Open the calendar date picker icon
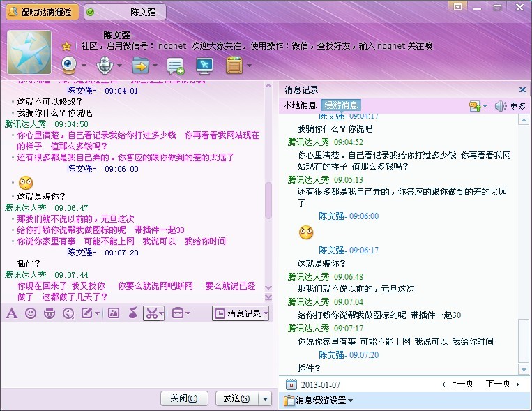The width and height of the screenshot is (532, 411). click(291, 384)
